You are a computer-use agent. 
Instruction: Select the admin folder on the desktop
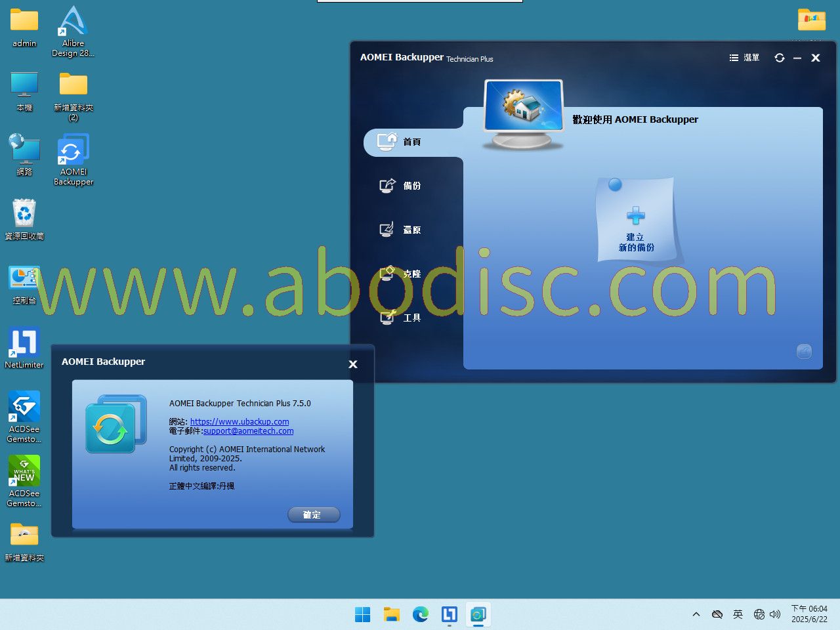(x=24, y=28)
